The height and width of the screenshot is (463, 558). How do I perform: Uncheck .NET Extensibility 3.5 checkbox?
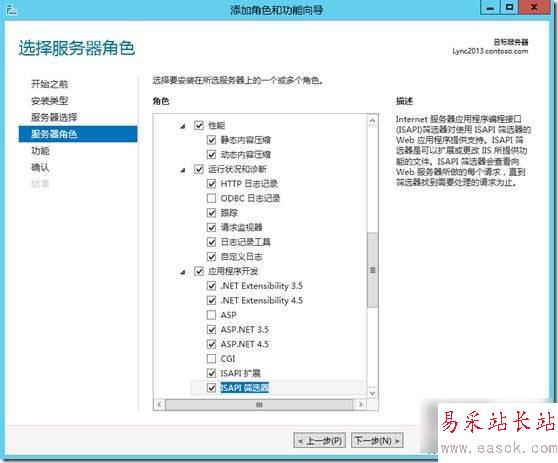click(211, 286)
